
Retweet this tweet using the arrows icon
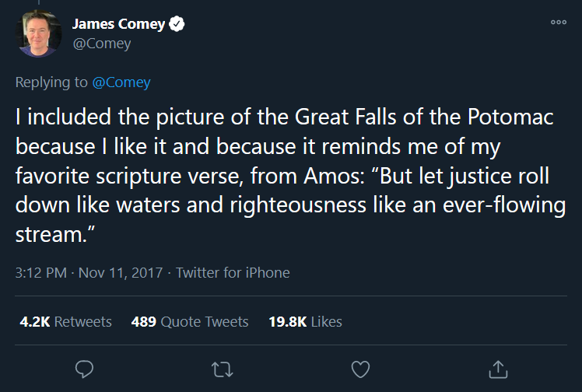pos(222,369)
